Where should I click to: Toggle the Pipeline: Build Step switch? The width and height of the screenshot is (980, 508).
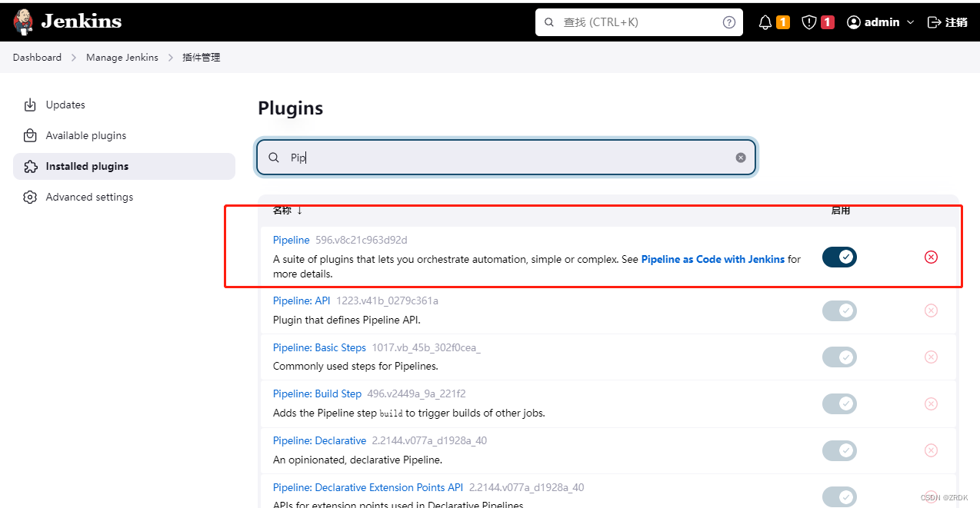839,403
